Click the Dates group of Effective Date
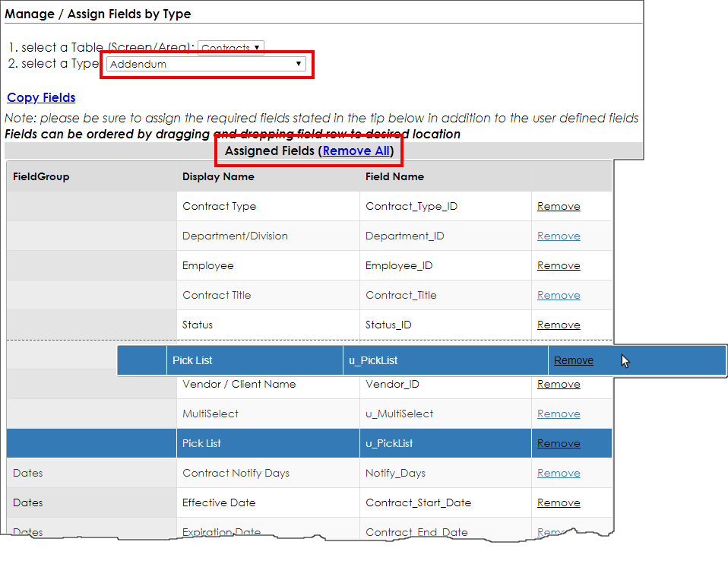This screenshot has height=561, width=728. (x=91, y=503)
